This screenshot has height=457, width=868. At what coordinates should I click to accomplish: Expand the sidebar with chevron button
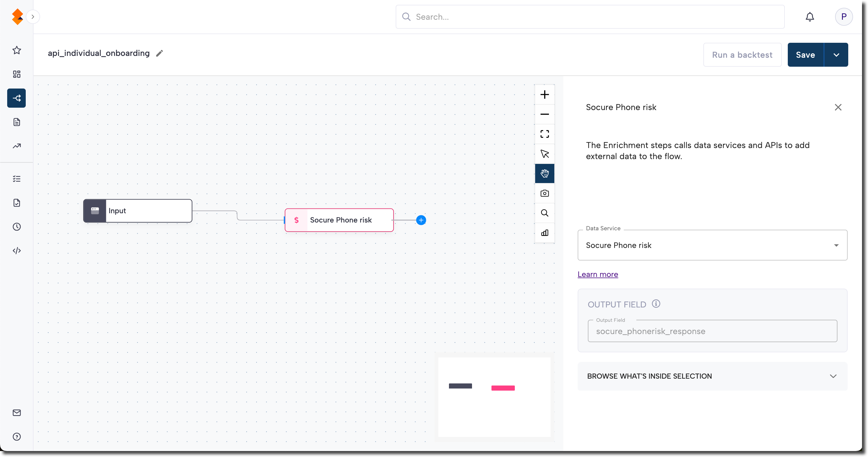[x=33, y=17]
